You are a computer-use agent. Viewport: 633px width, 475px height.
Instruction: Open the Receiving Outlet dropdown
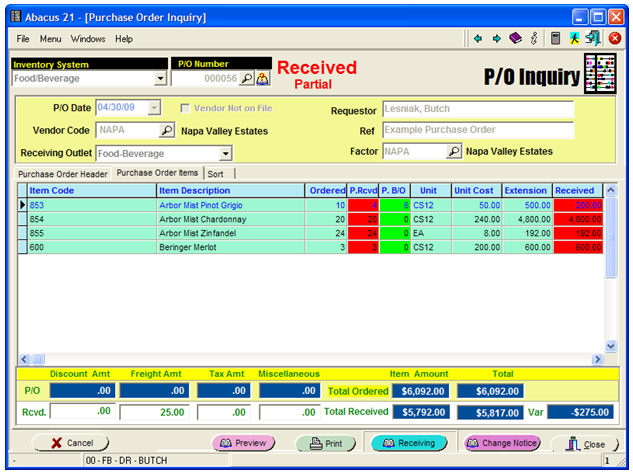pyautogui.click(x=225, y=153)
